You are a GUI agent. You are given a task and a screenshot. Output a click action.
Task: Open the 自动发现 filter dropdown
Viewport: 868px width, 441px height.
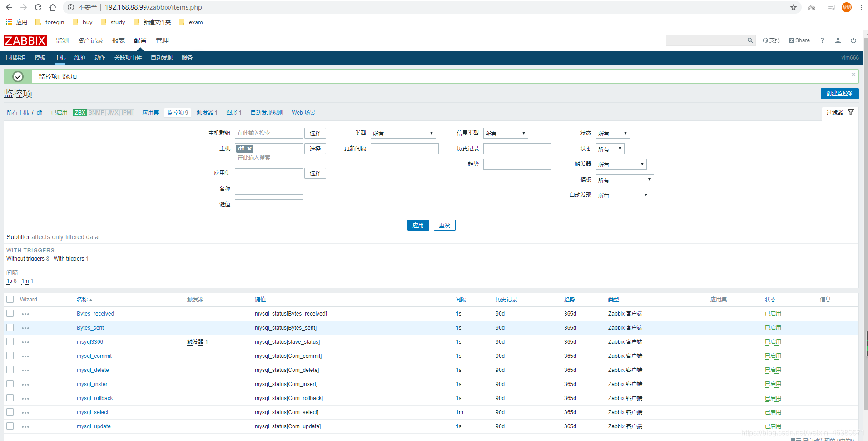click(622, 195)
